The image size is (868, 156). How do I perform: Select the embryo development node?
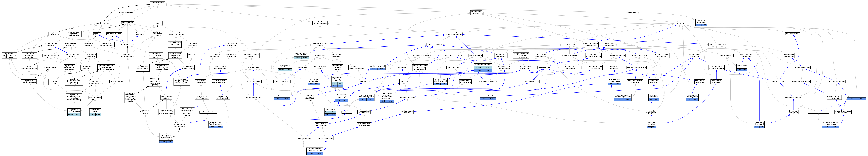point(435,44)
